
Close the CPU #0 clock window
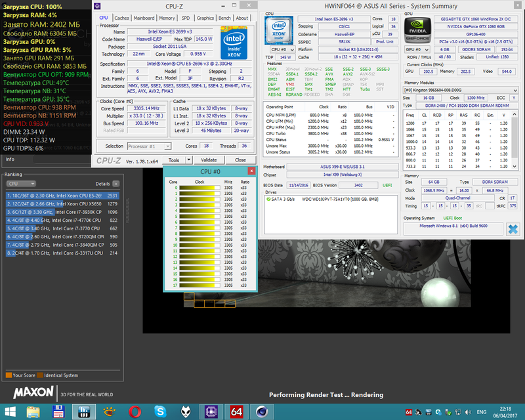251,171
